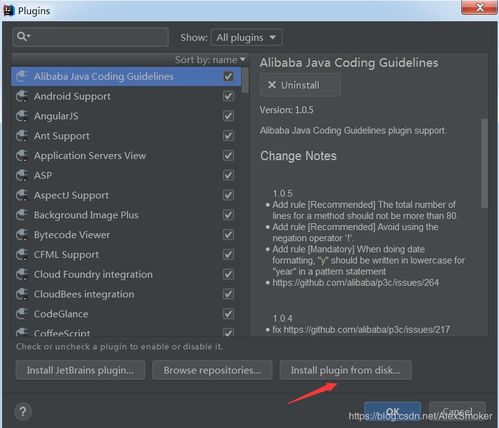
Task: Select CFML Support in plugin list
Action: (x=126, y=255)
